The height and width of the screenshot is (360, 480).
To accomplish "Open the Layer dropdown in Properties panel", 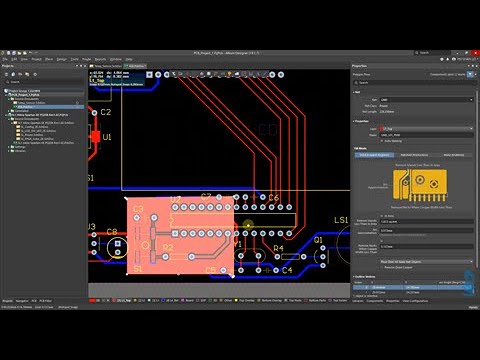I will 427,129.
